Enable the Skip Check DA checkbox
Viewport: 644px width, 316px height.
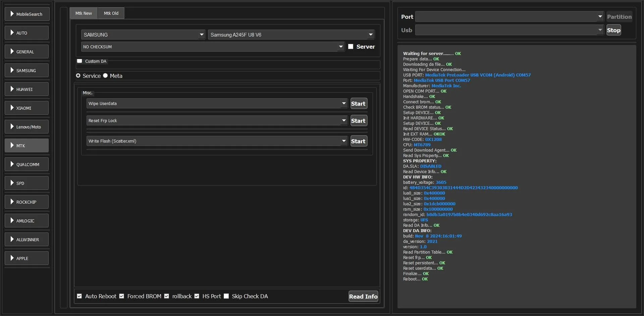tap(226, 296)
